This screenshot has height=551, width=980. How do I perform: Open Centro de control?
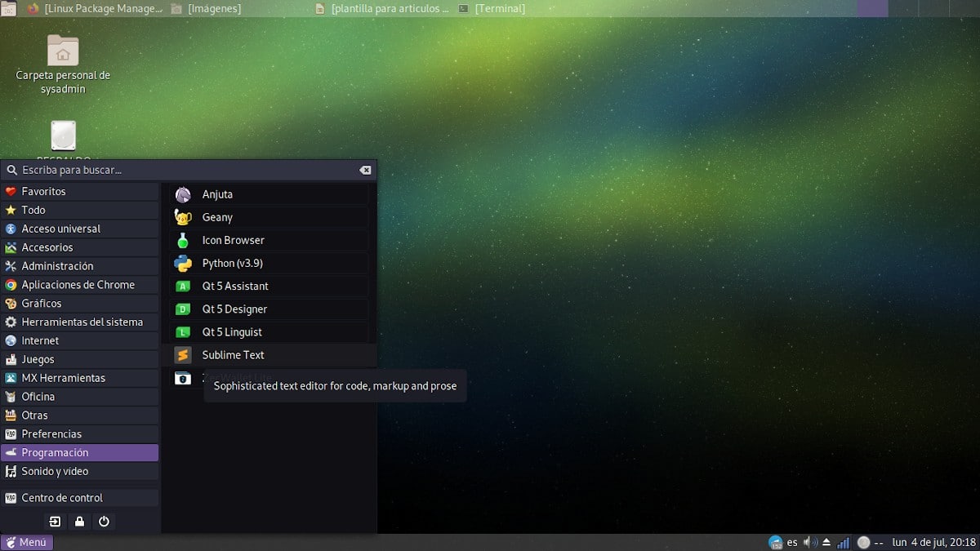click(x=62, y=498)
